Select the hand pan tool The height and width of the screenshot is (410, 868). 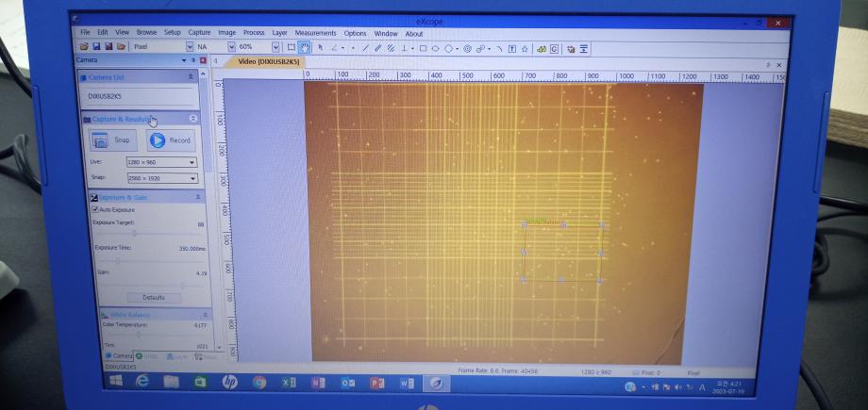[304, 47]
